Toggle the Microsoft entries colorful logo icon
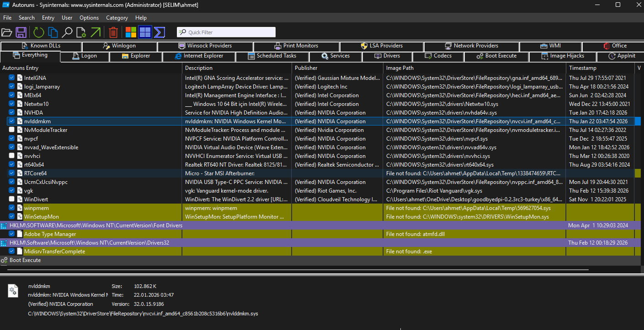This screenshot has width=644, height=330. click(131, 32)
